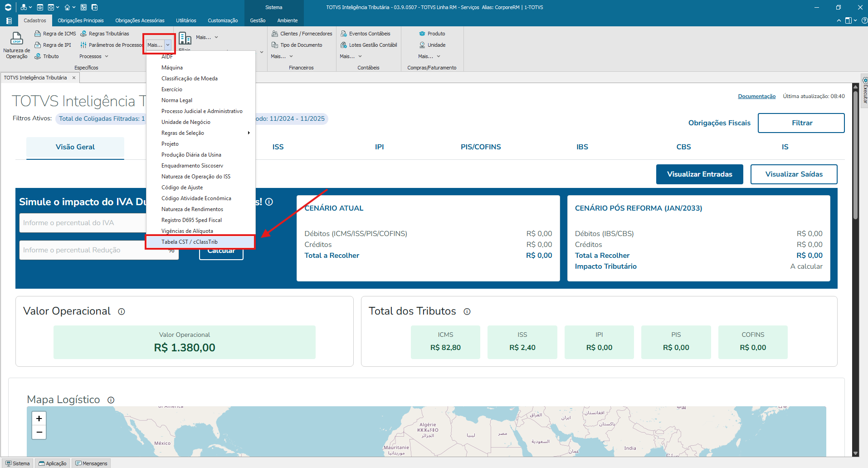Click the Aplicação status bar item
Viewport: 868px width, 468px height.
(53, 463)
